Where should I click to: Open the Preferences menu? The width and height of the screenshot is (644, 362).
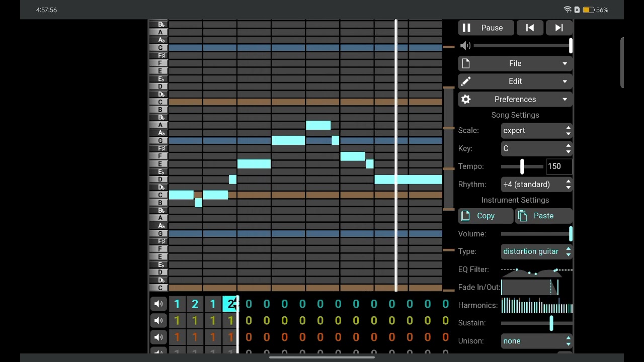point(515,99)
